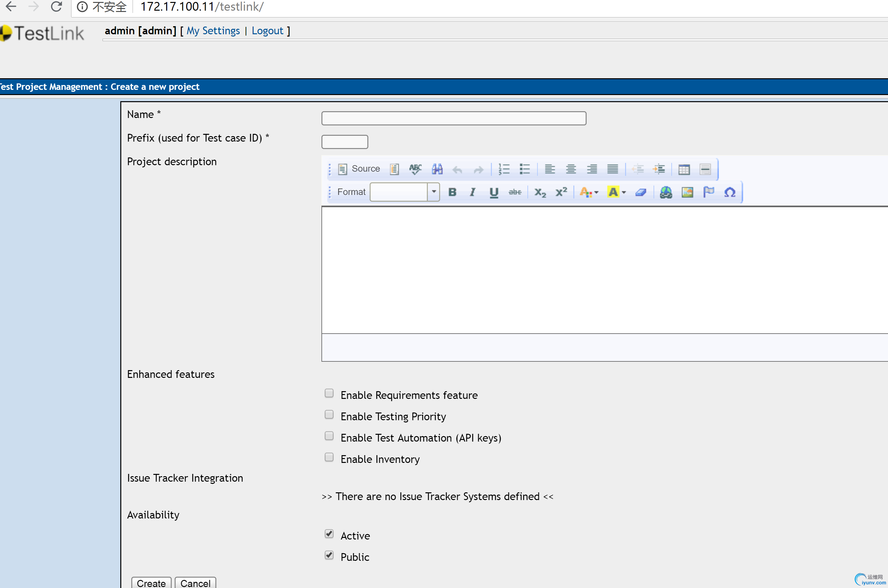Apply italic formatting in editor toolbar
Image resolution: width=888 pixels, height=588 pixels.
click(x=473, y=192)
